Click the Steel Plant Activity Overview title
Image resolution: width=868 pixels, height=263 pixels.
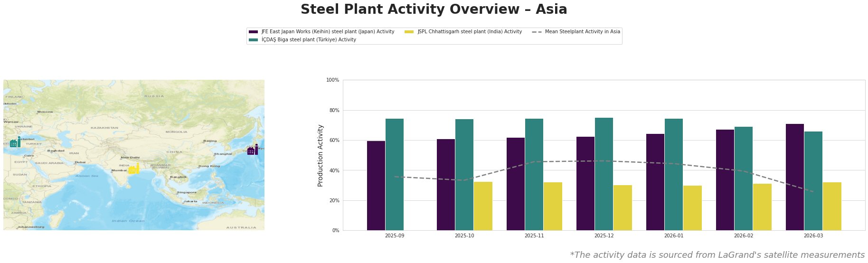click(x=434, y=9)
